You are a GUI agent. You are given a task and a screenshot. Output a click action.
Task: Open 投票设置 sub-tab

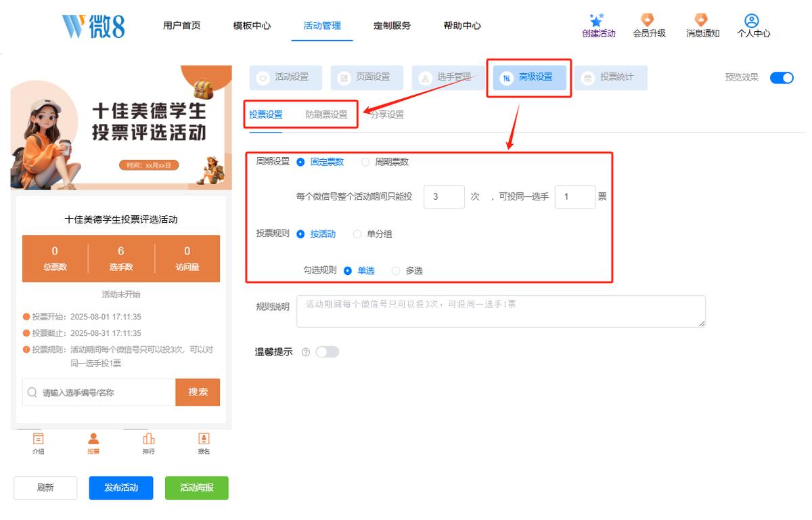tap(266, 115)
